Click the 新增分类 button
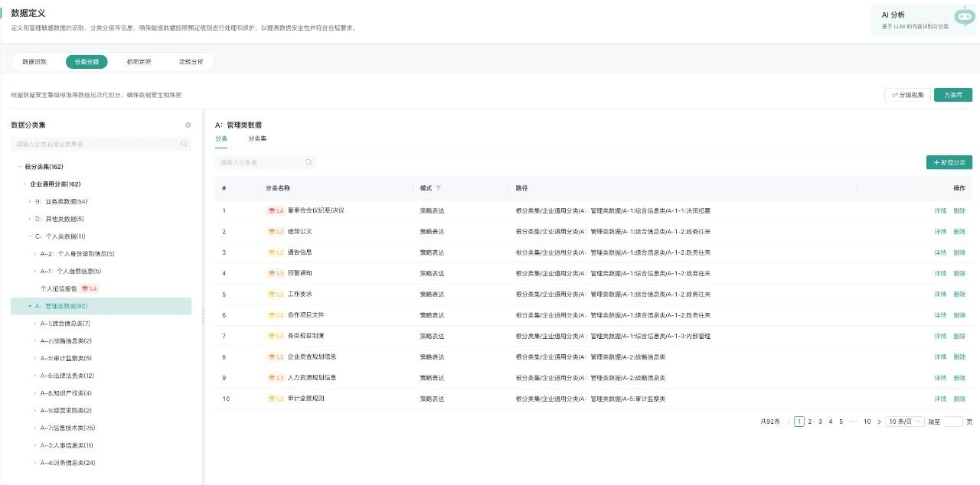 pos(949,162)
